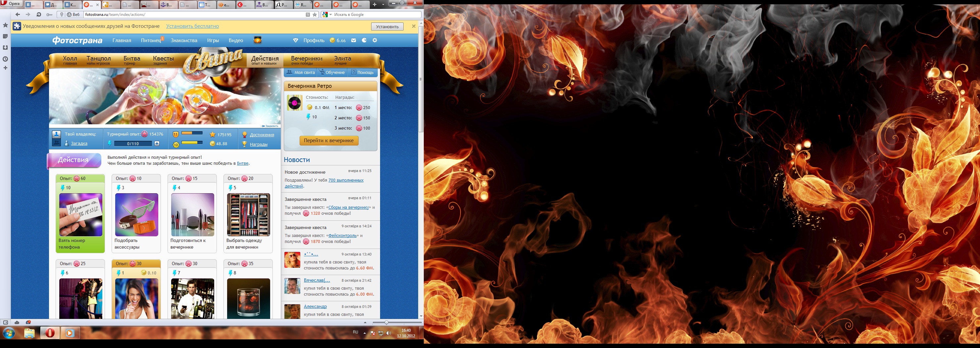Viewport: 980px width, 348px height.
Task: Open the Обучение tutorial button
Action: point(332,72)
